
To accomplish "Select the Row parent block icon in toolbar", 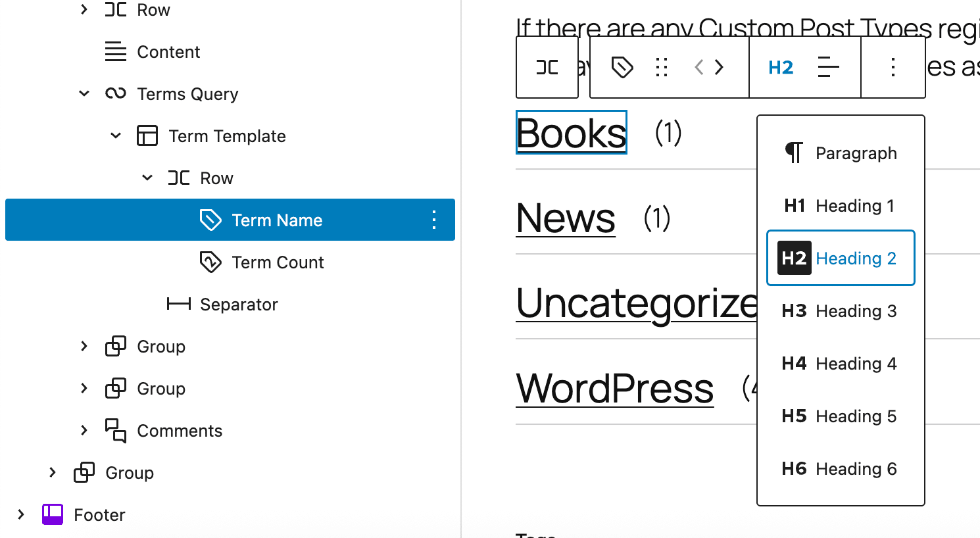I will click(547, 66).
